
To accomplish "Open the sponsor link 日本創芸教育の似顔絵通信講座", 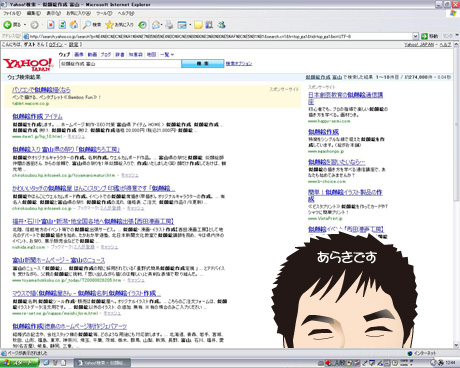I will click(346, 98).
